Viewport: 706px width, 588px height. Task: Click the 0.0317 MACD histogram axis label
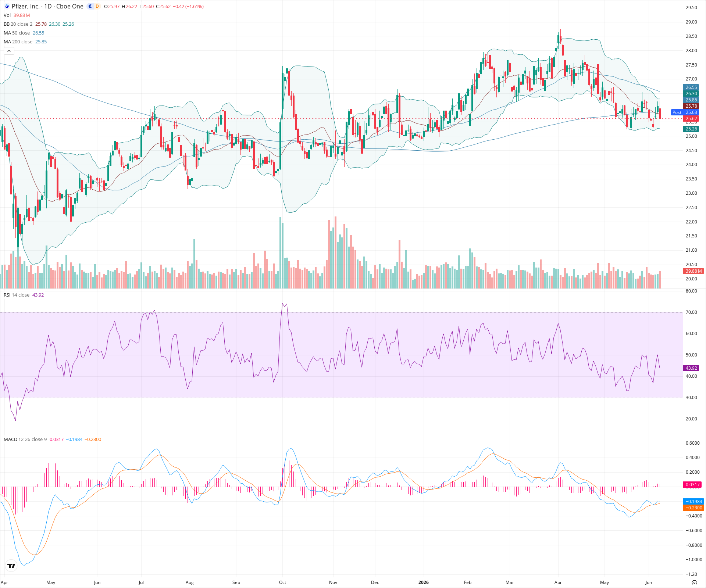(x=692, y=484)
